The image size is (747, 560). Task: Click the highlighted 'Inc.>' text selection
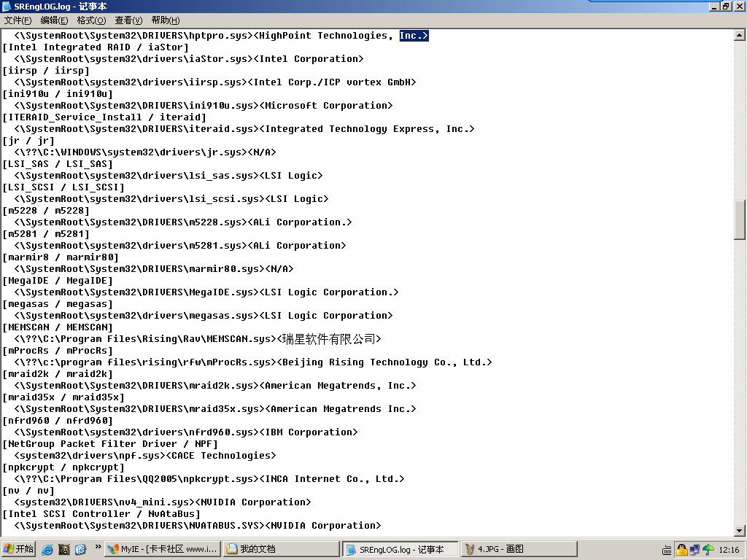[x=414, y=36]
